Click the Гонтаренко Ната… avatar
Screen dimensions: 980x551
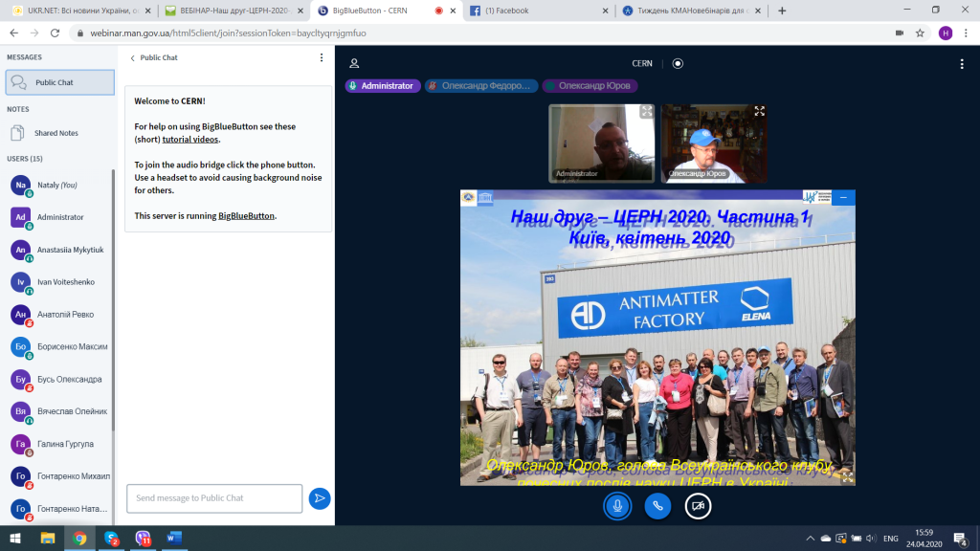[20, 509]
